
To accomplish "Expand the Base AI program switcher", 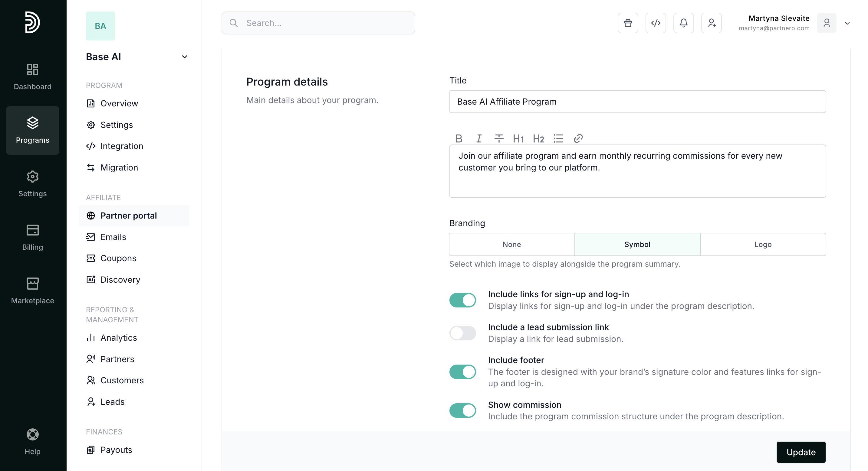I will point(184,57).
